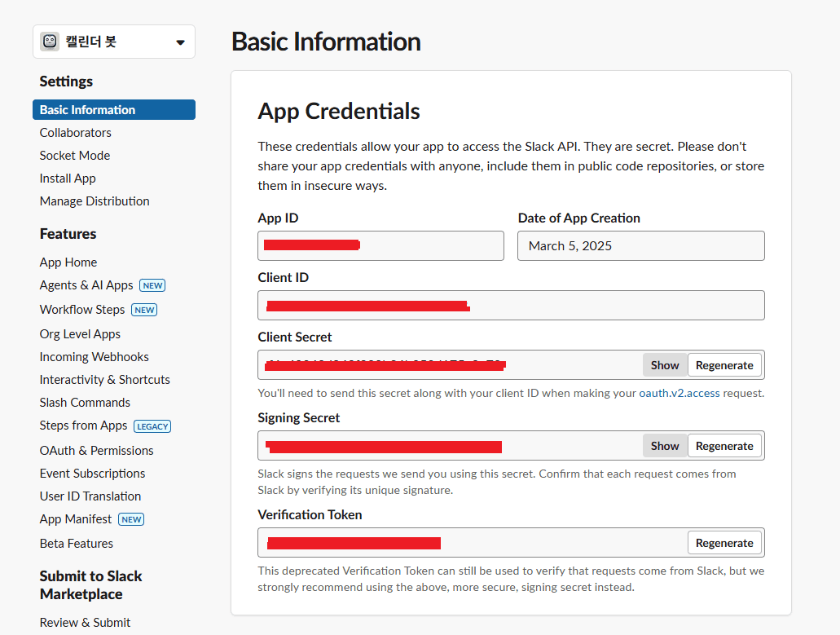Navigate to Manage Distribution
Image resolution: width=840 pixels, height=635 pixels.
(x=95, y=201)
